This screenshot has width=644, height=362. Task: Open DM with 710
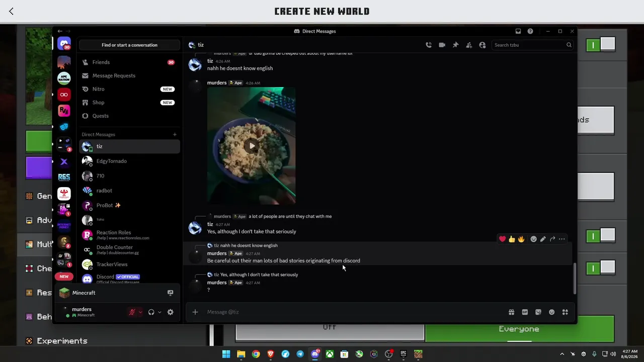tap(129, 175)
